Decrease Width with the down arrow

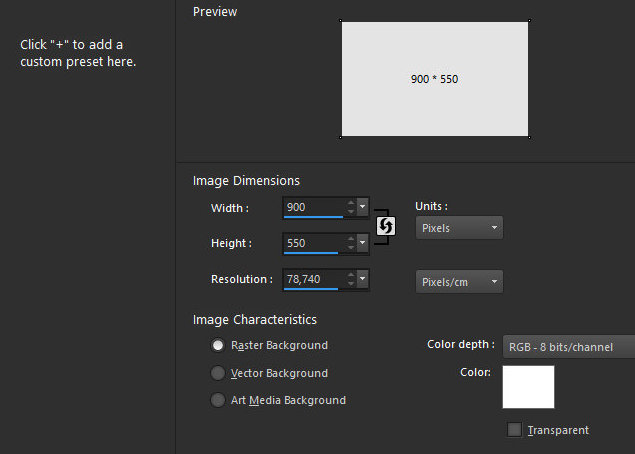click(350, 212)
